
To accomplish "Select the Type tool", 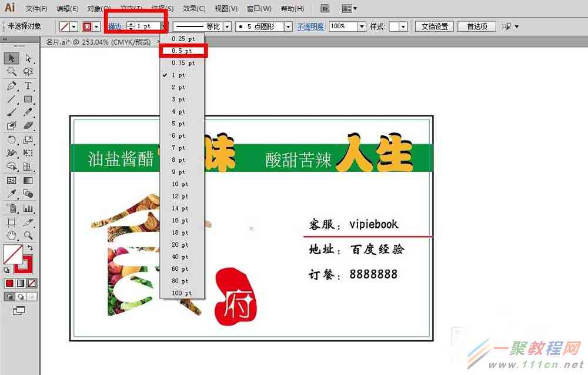I will [x=28, y=85].
